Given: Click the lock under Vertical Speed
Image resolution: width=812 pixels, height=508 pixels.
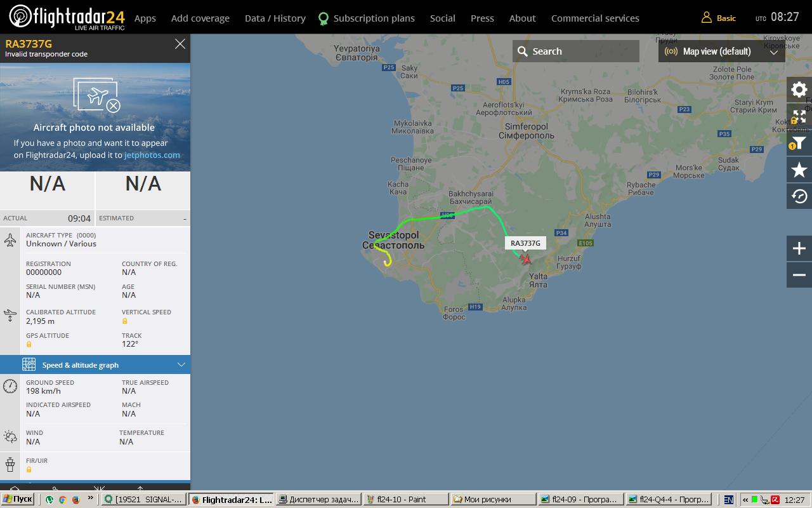Looking at the screenshot, I should coord(125,321).
